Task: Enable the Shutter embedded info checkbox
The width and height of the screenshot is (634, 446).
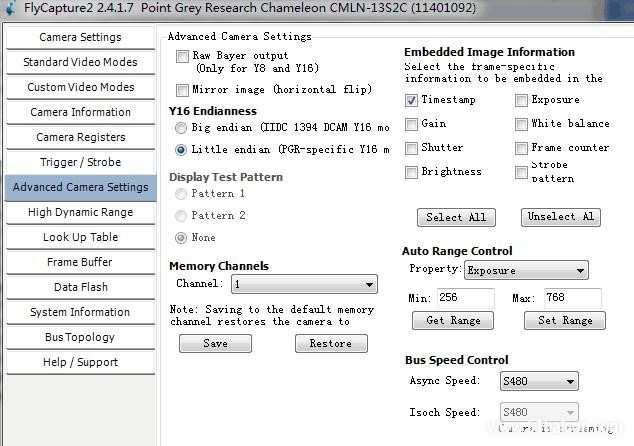Action: (411, 148)
